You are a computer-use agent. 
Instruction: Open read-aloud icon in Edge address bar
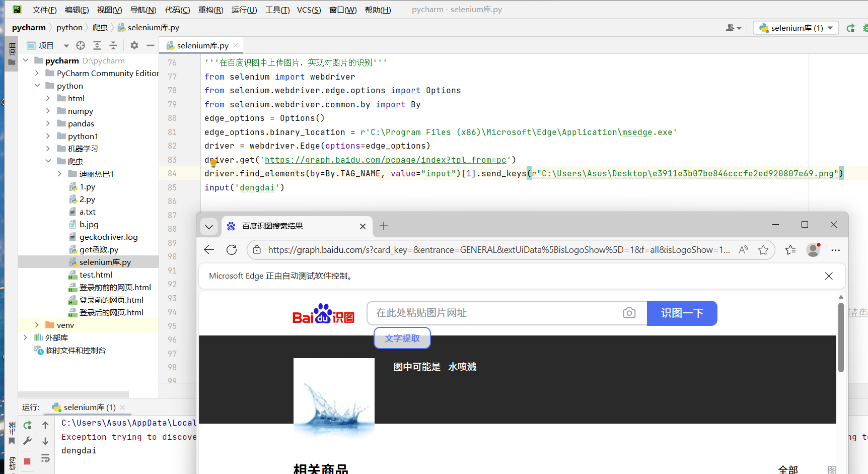pos(743,250)
